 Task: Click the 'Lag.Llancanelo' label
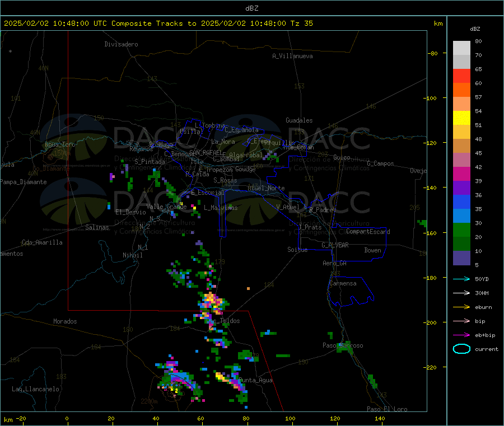(35, 389)
